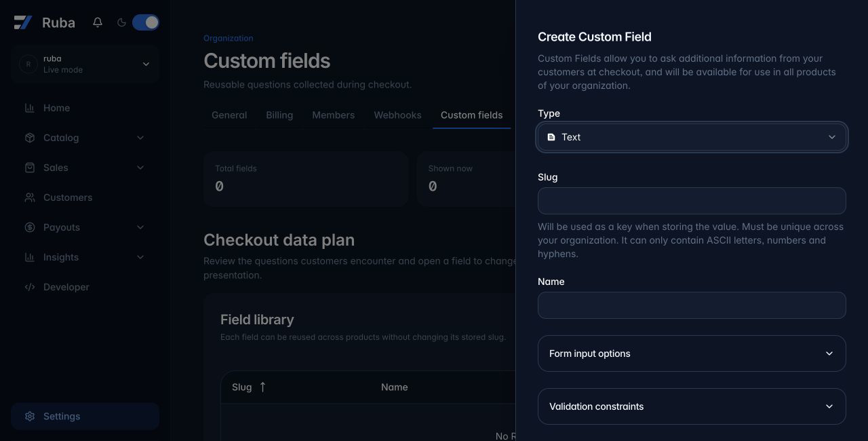Click the Organization breadcrumb link
868x441 pixels.
coord(229,38)
